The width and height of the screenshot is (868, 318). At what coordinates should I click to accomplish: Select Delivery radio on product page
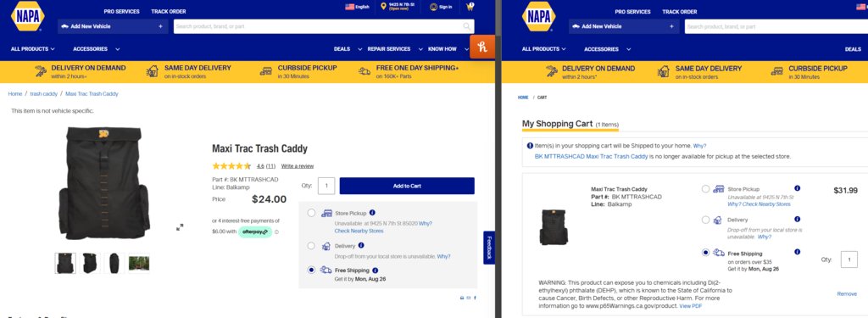coord(312,245)
